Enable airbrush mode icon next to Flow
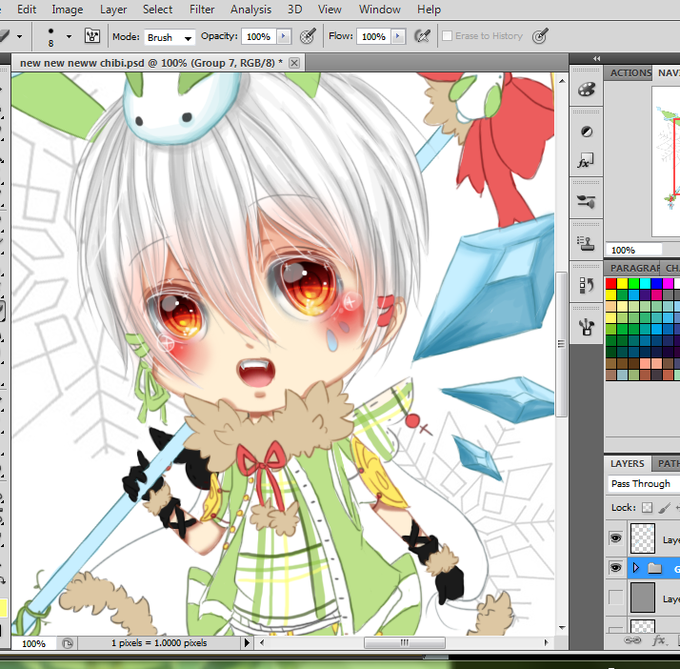 422,36
